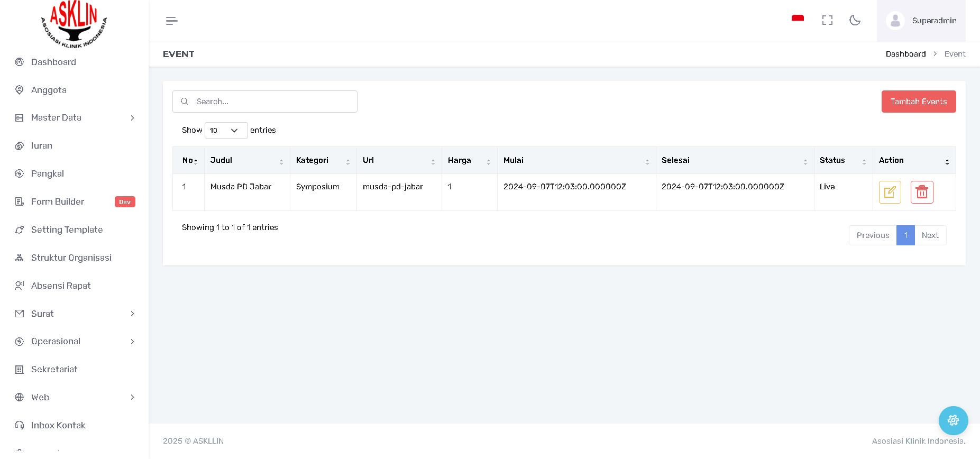Screen dimensions: 980x459
Task: Toggle dark mode with the moon icon
Action: click(855, 20)
